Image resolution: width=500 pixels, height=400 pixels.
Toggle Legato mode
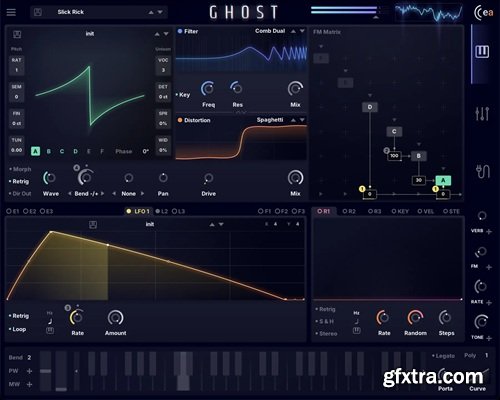(443, 356)
